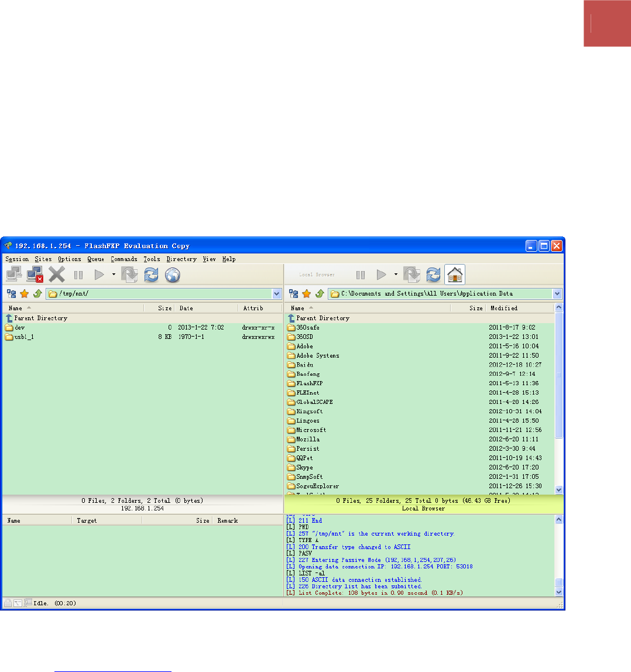Screen dimensions: 631x672
Task: Toggle the folder tree icon in remote path bar
Action: (x=12, y=294)
